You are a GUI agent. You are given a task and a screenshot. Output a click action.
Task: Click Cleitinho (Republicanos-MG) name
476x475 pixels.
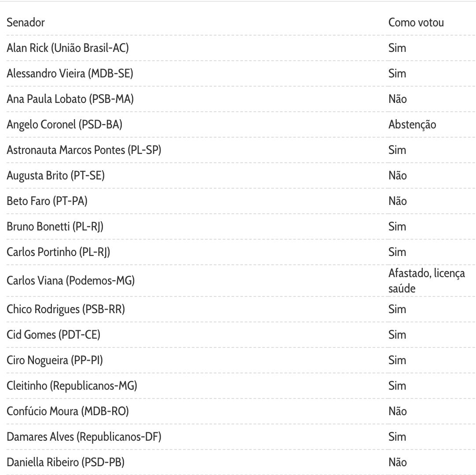coord(72,386)
